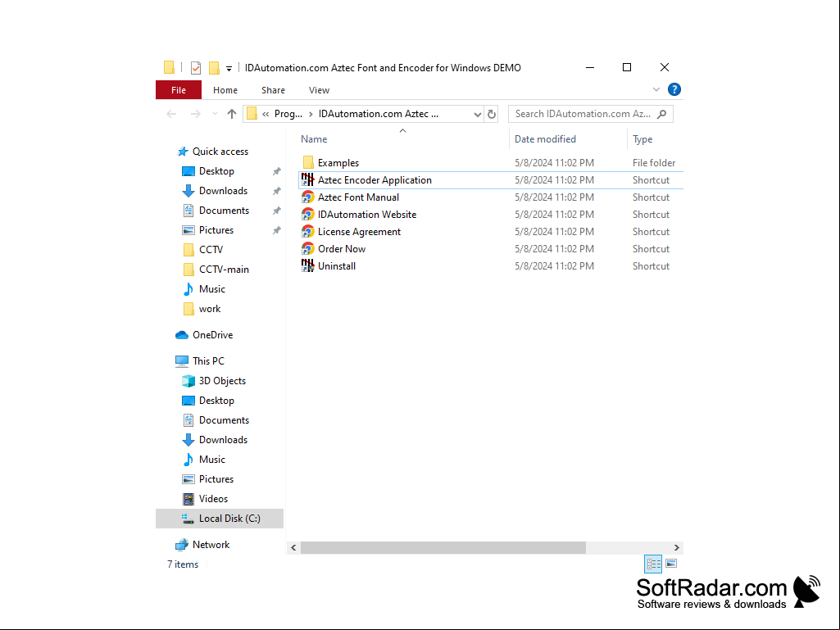The width and height of the screenshot is (840, 630).
Task: Open Pictures under This PC
Action: [208, 479]
